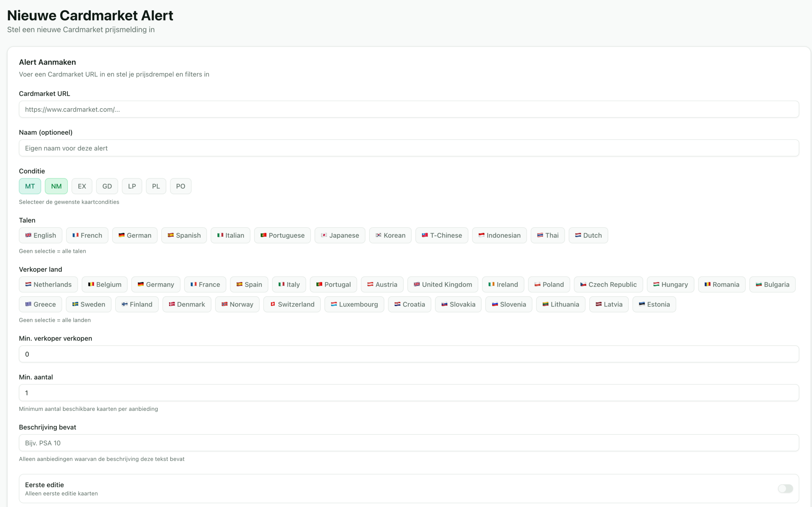Select the Korean language chip

click(390, 235)
